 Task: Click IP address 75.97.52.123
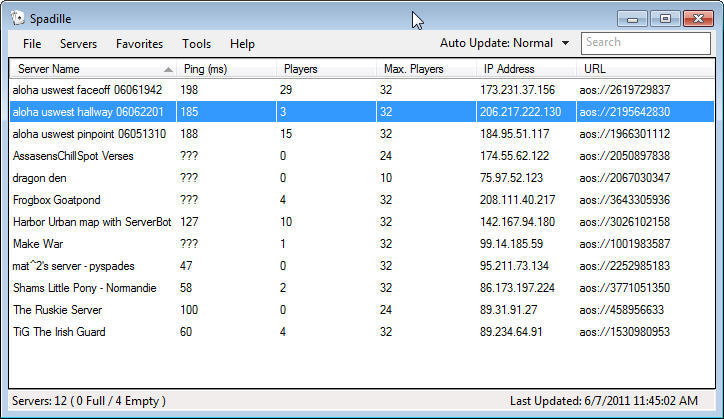511,178
